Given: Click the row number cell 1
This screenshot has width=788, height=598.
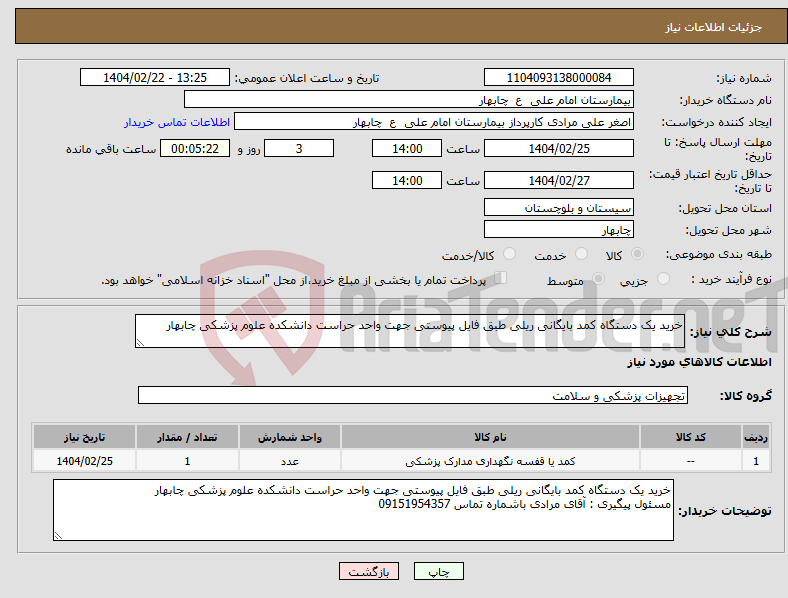Looking at the screenshot, I should point(756,461).
